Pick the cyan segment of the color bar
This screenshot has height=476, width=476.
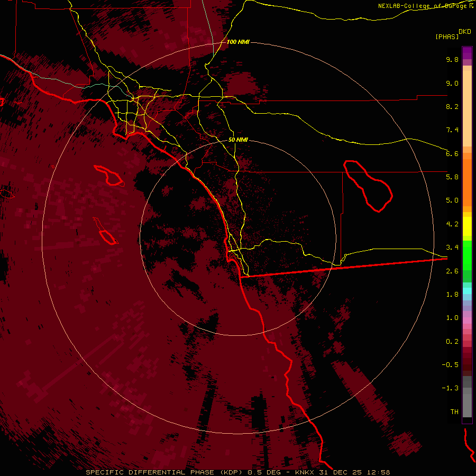pos(467,291)
